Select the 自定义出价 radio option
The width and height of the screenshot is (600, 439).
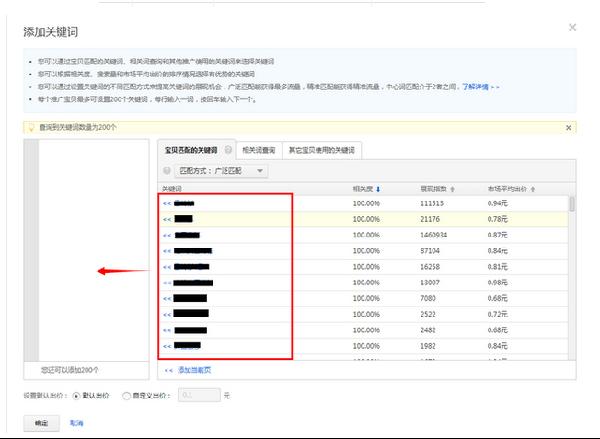tap(127, 395)
